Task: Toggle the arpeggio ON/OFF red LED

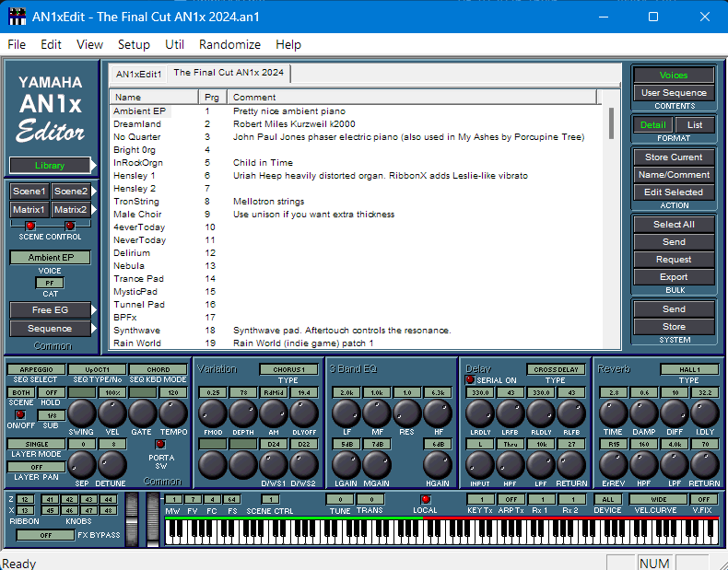Action: (20, 414)
